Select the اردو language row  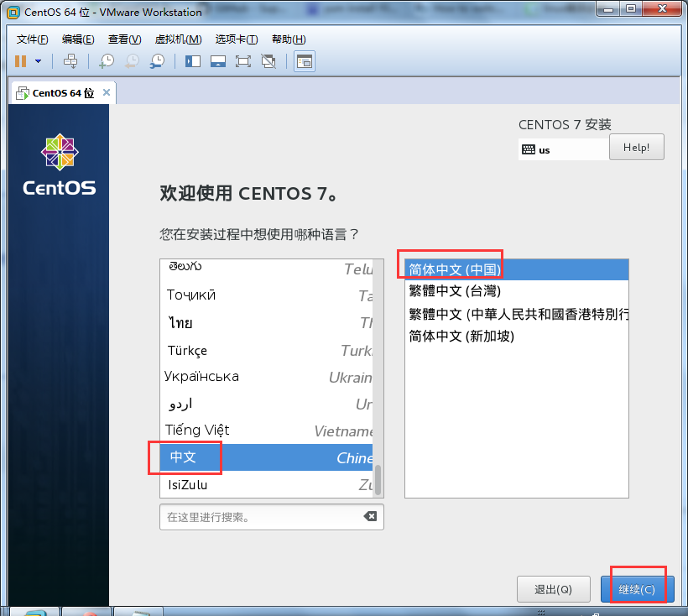coord(266,404)
